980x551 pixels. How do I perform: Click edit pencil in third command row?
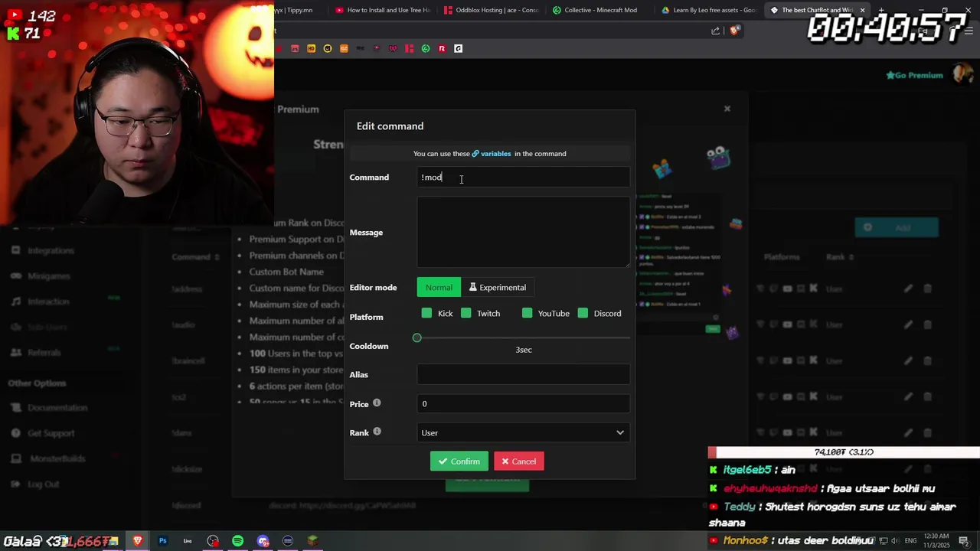pyautogui.click(x=908, y=360)
